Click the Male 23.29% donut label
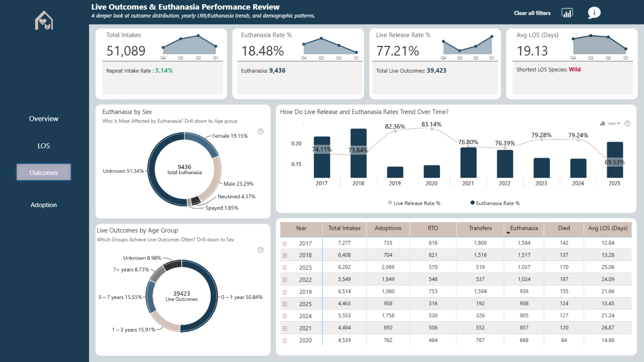The image size is (644, 362). [x=238, y=184]
